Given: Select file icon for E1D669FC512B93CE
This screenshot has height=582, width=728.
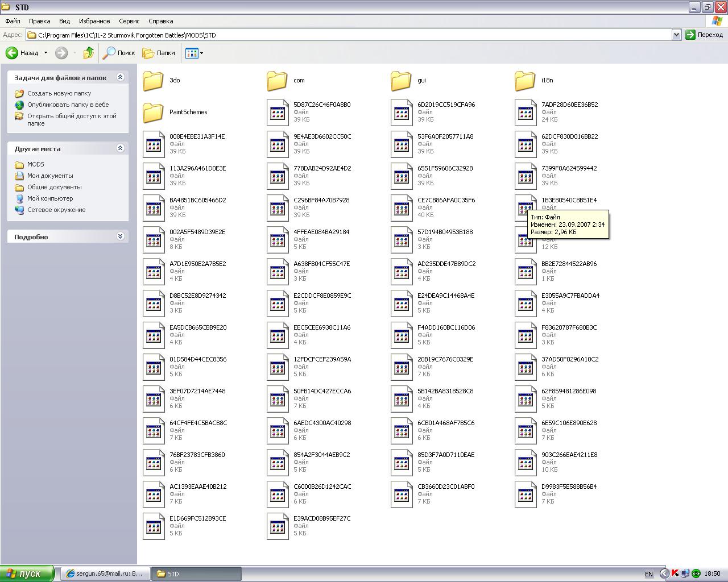Looking at the screenshot, I should (x=154, y=526).
